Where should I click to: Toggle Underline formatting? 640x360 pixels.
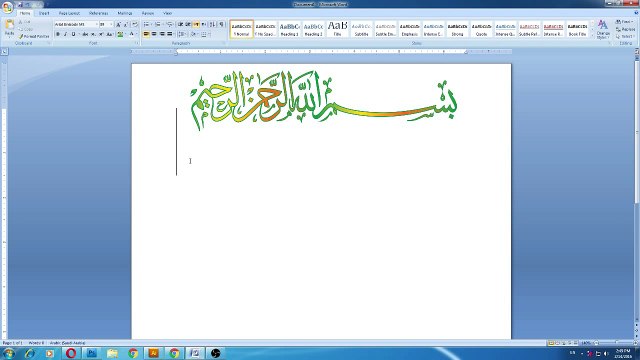click(x=73, y=34)
